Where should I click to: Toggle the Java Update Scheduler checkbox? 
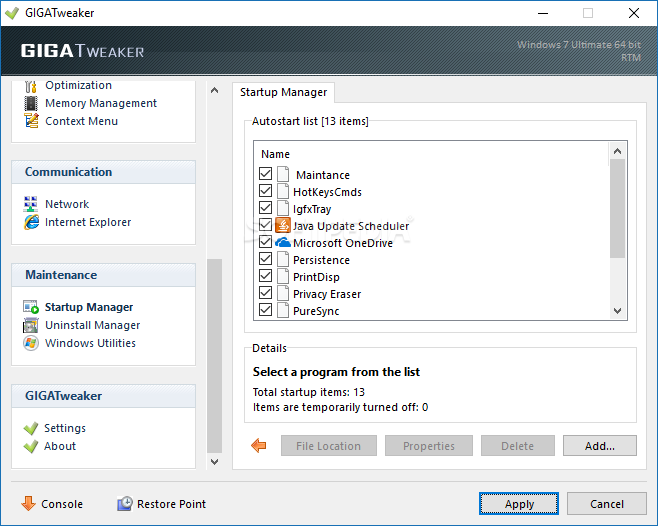(x=265, y=225)
